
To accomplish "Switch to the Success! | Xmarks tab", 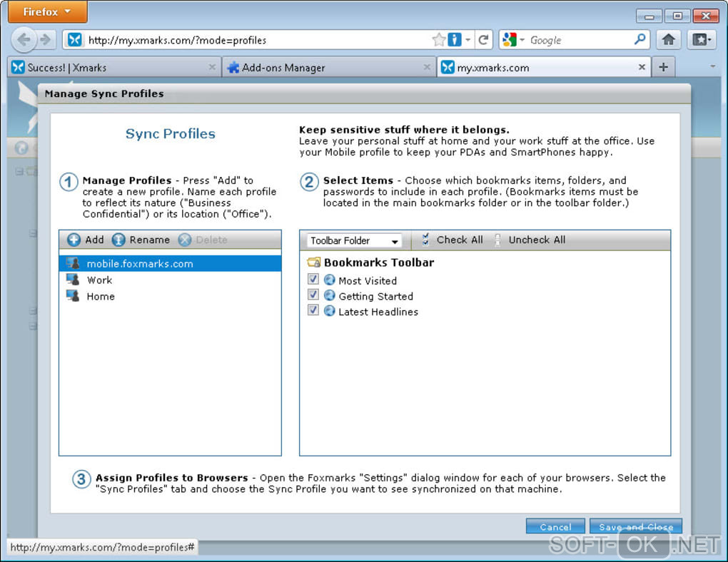I will tap(114, 68).
